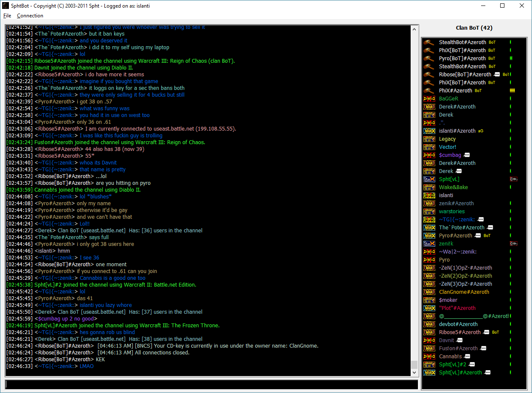Click the chat scrollbar thumb near the bottom
The image size is (532, 393).
point(414,365)
